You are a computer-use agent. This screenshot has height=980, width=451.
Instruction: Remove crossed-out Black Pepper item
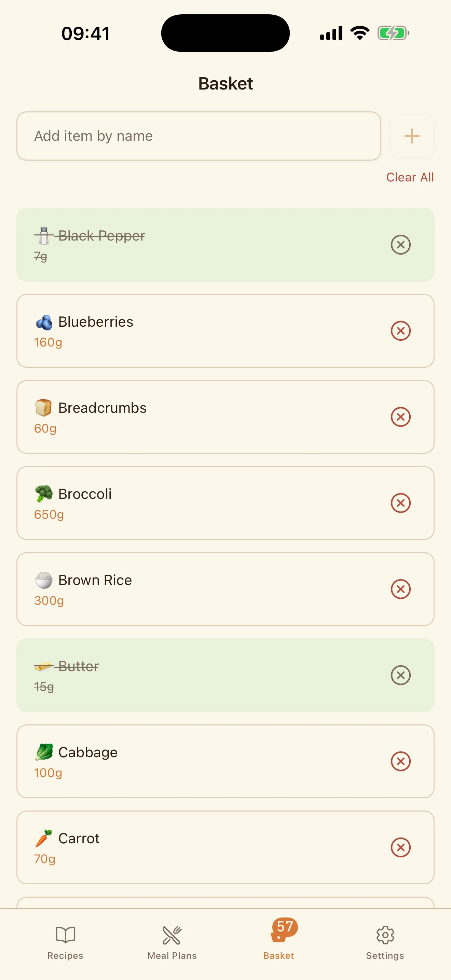coord(400,245)
